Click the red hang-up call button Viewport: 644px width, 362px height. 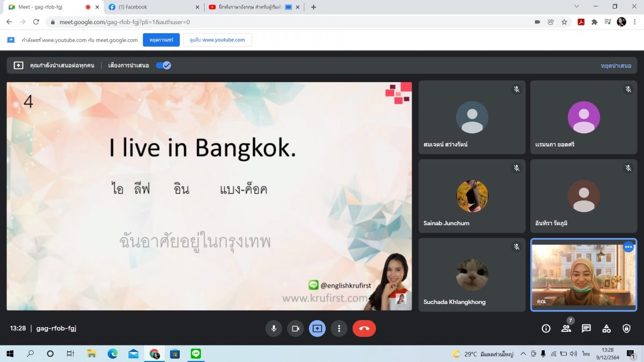[364, 328]
